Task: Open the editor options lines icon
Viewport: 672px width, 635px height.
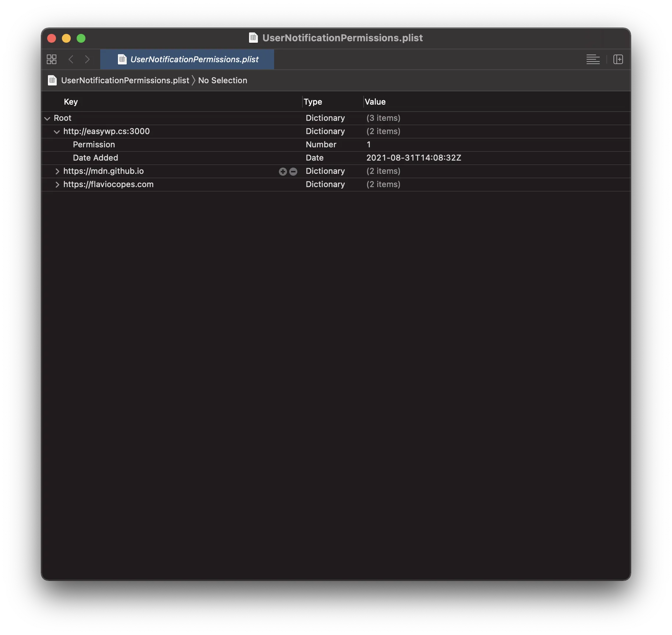Action: pyautogui.click(x=593, y=59)
